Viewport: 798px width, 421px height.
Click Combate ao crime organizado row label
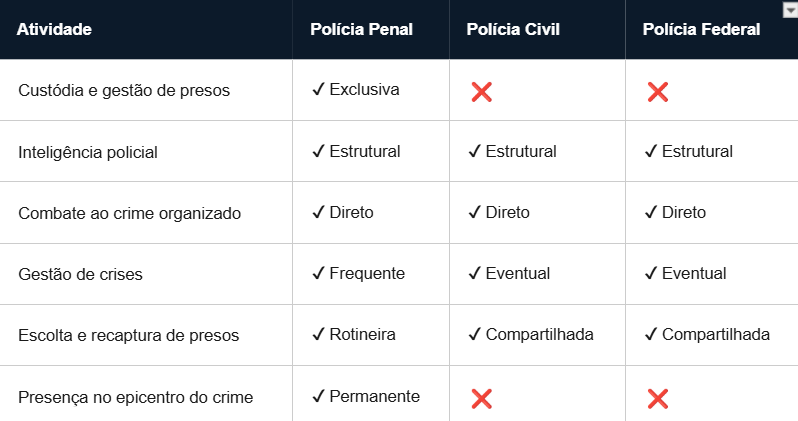point(129,213)
